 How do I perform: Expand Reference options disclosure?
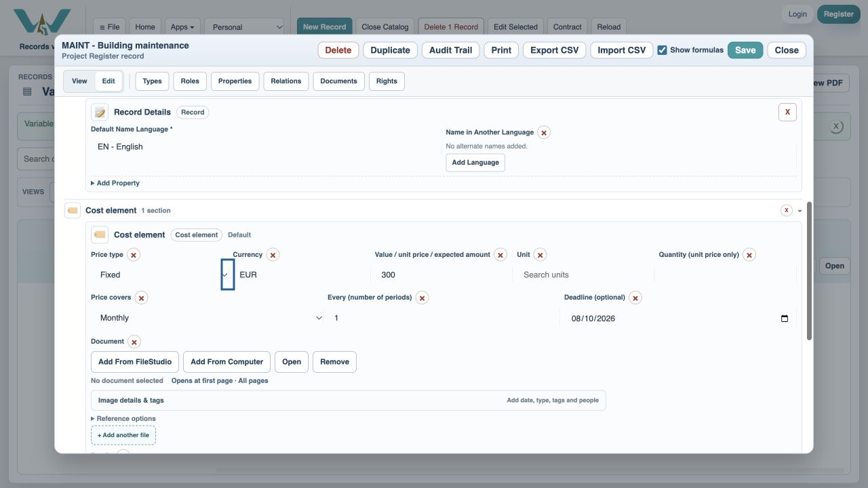tap(123, 419)
